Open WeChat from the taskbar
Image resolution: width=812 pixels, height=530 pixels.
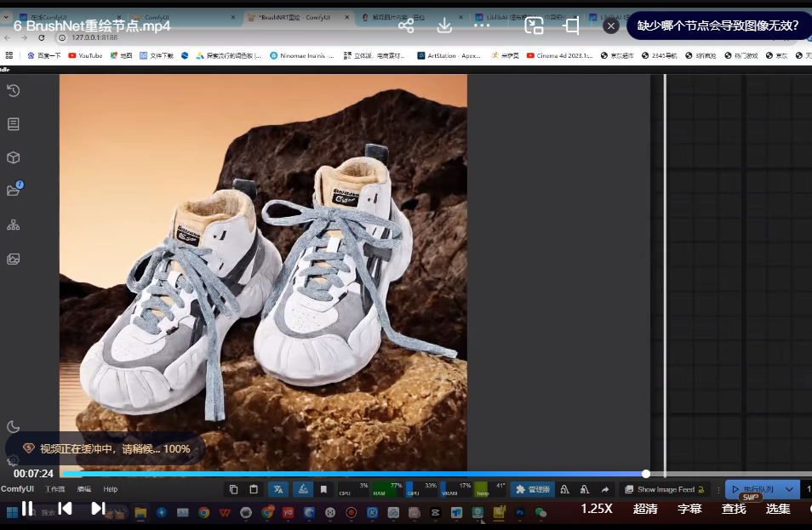coord(540,512)
